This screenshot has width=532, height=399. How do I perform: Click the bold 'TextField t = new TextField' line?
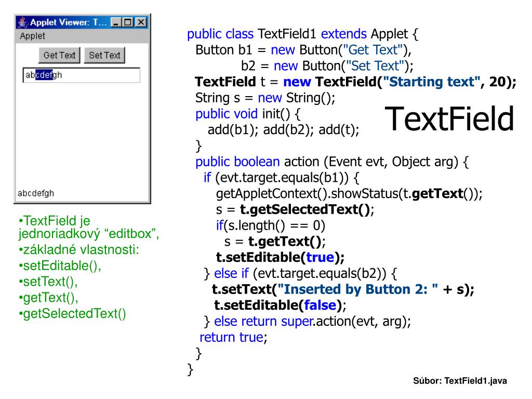pyautogui.click(x=355, y=82)
